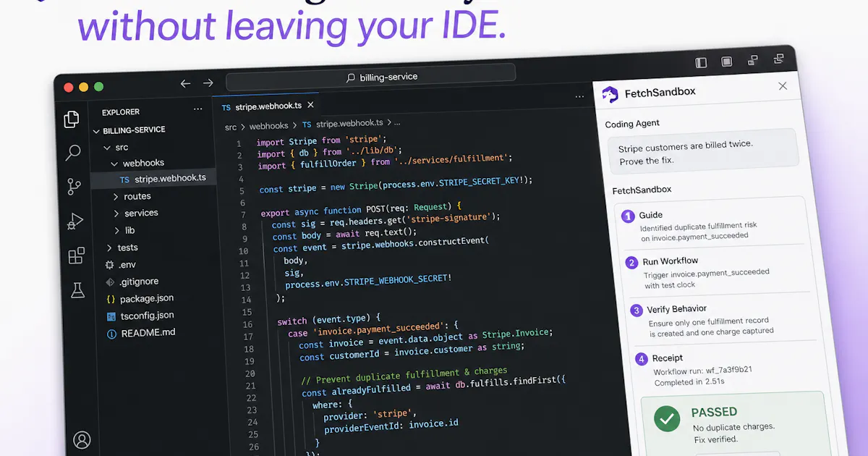Screen dimensions: 868x456
Task: Open the Testing flask view
Action: (x=77, y=290)
